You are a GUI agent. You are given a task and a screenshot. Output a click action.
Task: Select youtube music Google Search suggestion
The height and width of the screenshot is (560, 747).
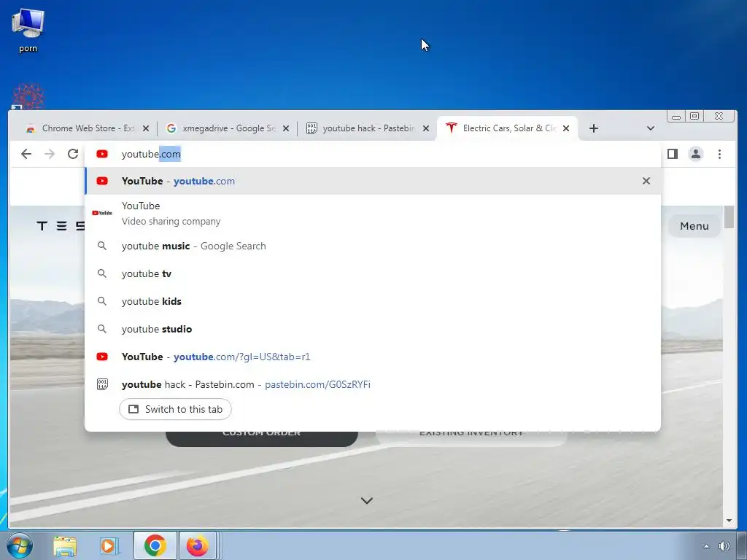click(373, 246)
